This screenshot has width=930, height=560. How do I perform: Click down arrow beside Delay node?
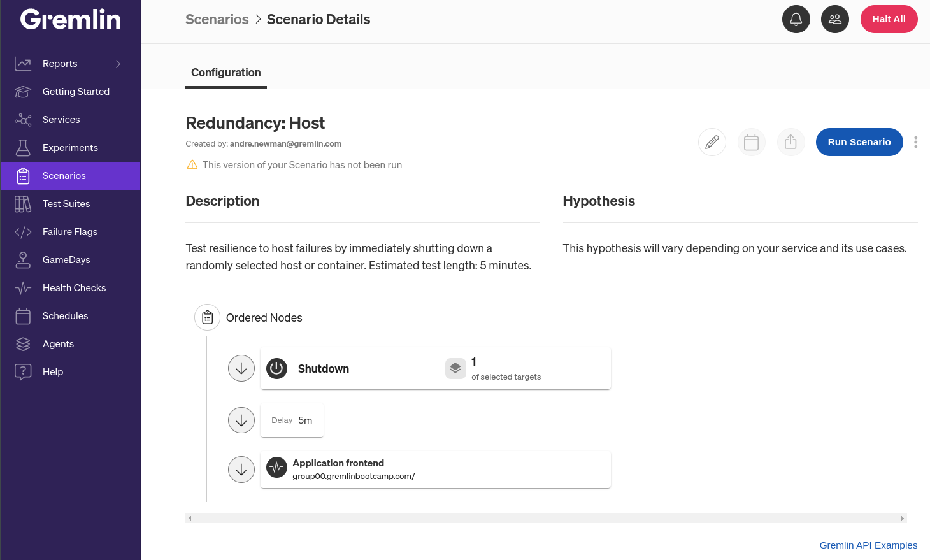(x=241, y=420)
